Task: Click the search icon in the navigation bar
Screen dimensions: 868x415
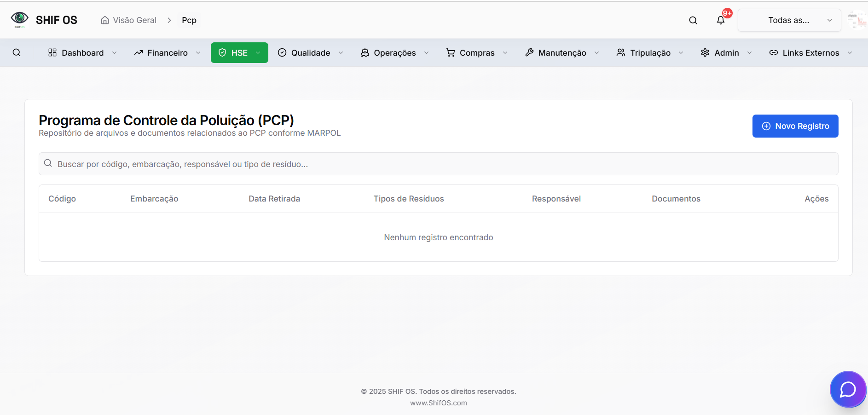Action: point(17,52)
